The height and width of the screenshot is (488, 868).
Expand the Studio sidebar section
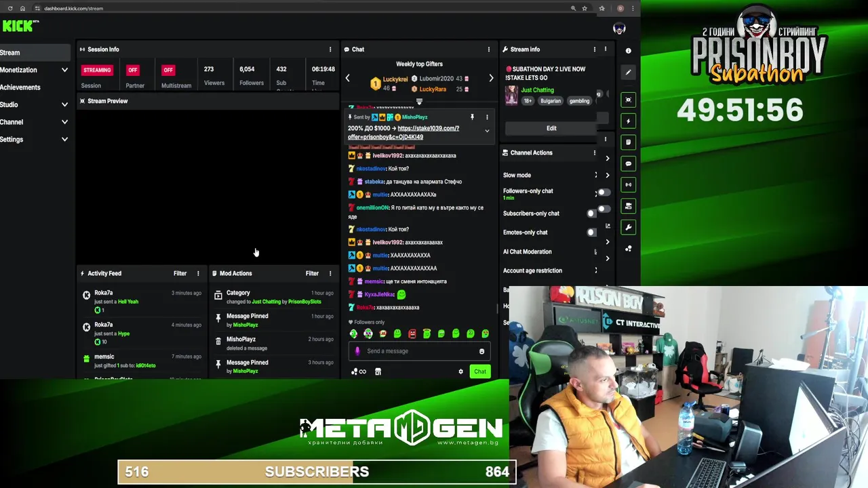pyautogui.click(x=64, y=104)
